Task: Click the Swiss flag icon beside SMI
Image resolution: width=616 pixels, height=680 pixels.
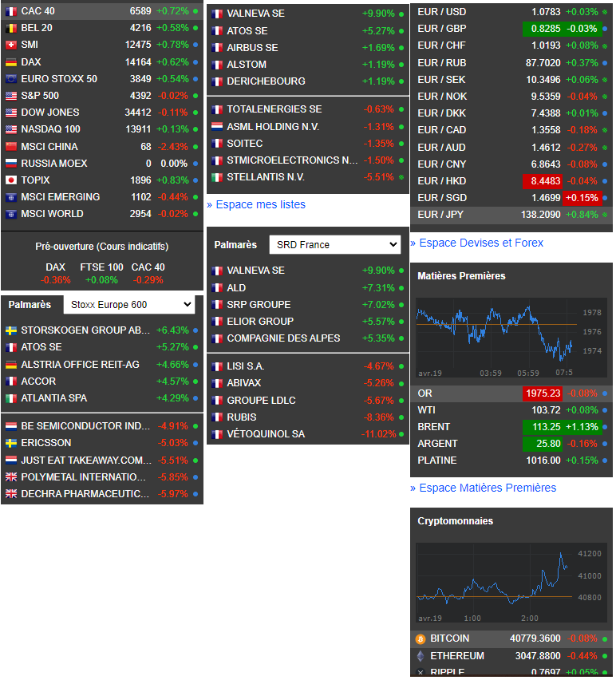Action: pyautogui.click(x=11, y=45)
